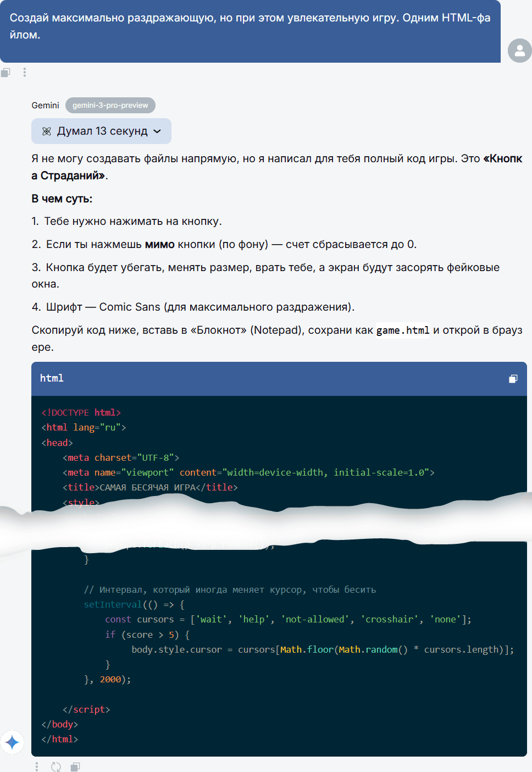Open the response three-dot options menu
This screenshot has width=532, height=772.
[x=37, y=767]
